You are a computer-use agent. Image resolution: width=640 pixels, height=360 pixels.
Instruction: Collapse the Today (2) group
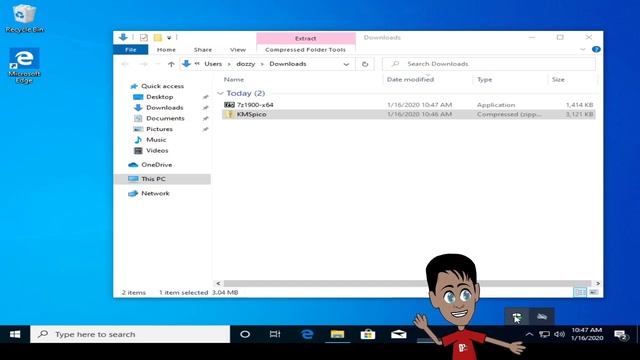coord(220,93)
